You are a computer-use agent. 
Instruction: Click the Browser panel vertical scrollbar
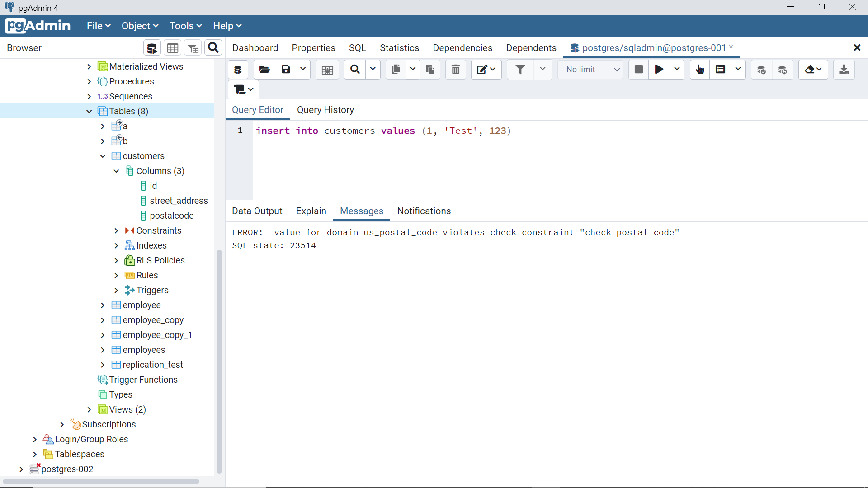(219, 361)
